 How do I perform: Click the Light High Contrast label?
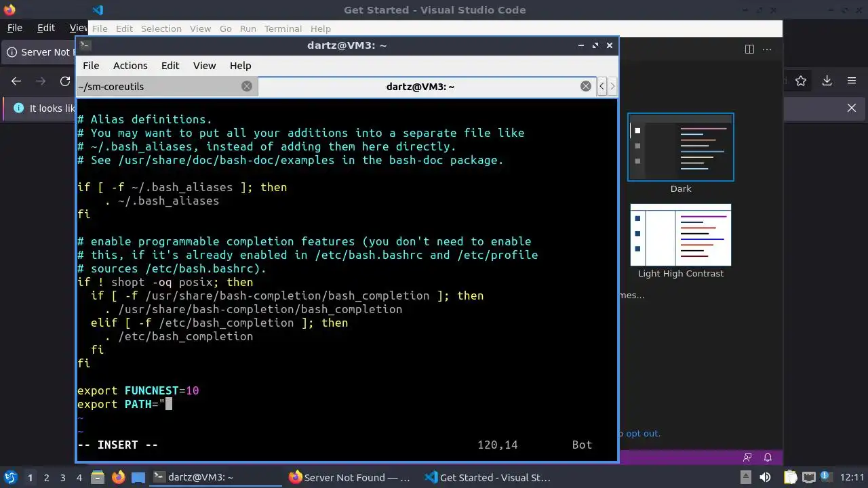(681, 274)
